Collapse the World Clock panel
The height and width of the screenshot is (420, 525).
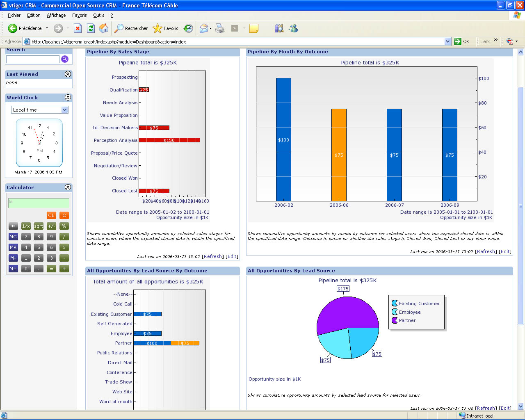point(68,98)
